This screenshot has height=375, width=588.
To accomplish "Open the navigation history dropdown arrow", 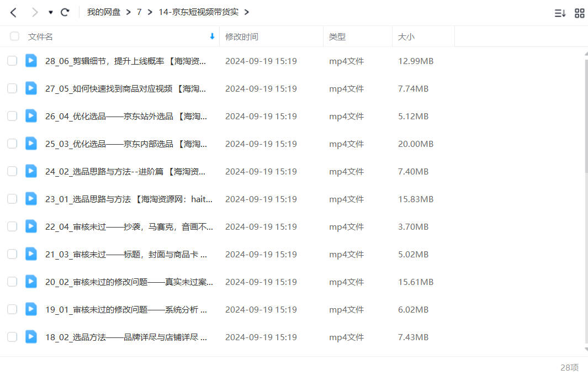I will [x=51, y=12].
